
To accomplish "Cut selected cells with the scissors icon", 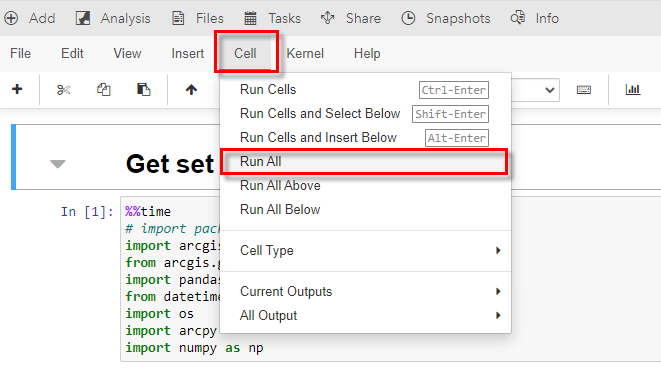I will point(64,89).
